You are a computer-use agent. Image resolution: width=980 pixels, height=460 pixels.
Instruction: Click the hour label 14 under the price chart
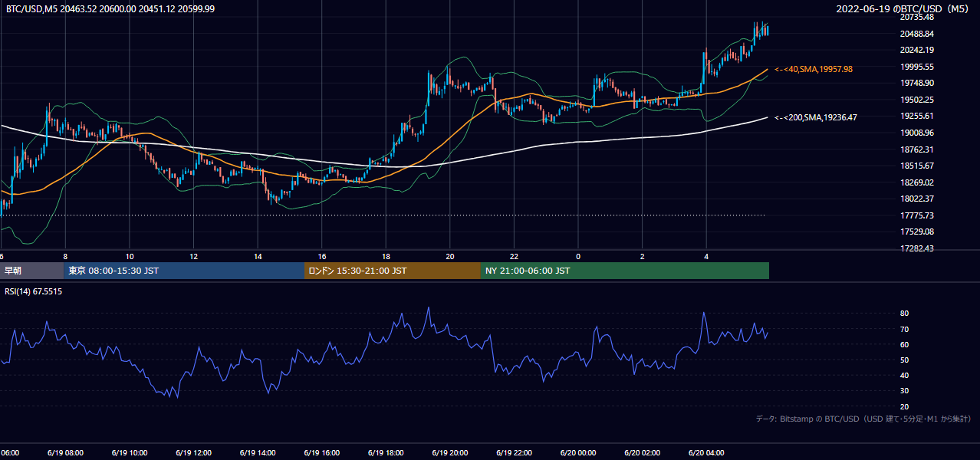[x=258, y=257]
